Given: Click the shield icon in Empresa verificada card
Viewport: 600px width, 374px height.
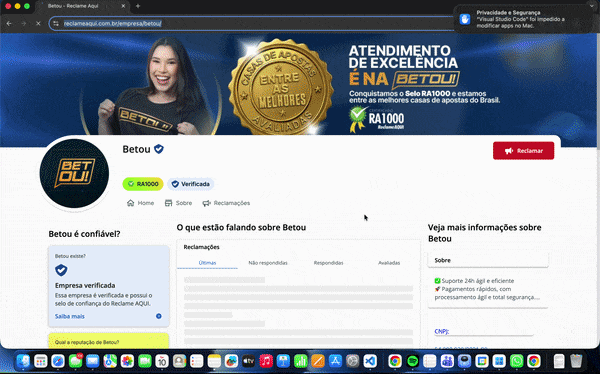Looking at the screenshot, I should [x=61, y=270].
